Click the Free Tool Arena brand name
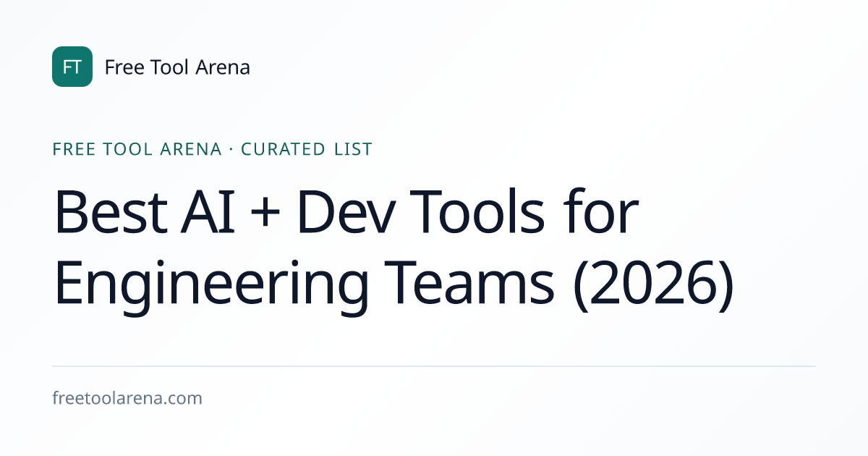The image size is (868, 456). click(177, 67)
